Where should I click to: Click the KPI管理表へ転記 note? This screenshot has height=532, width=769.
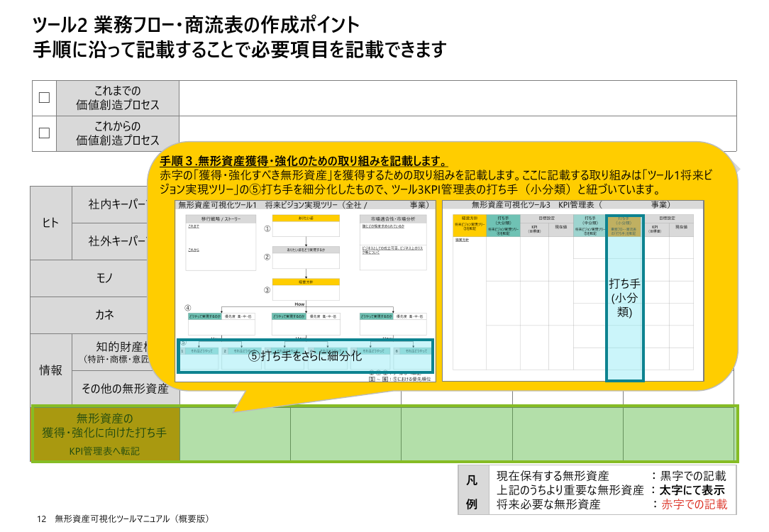pos(104,451)
